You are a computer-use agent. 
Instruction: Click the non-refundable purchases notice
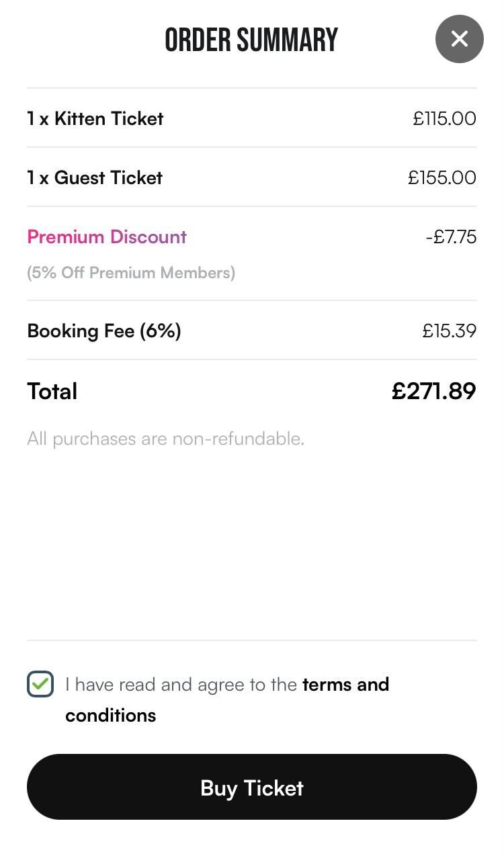click(x=165, y=439)
